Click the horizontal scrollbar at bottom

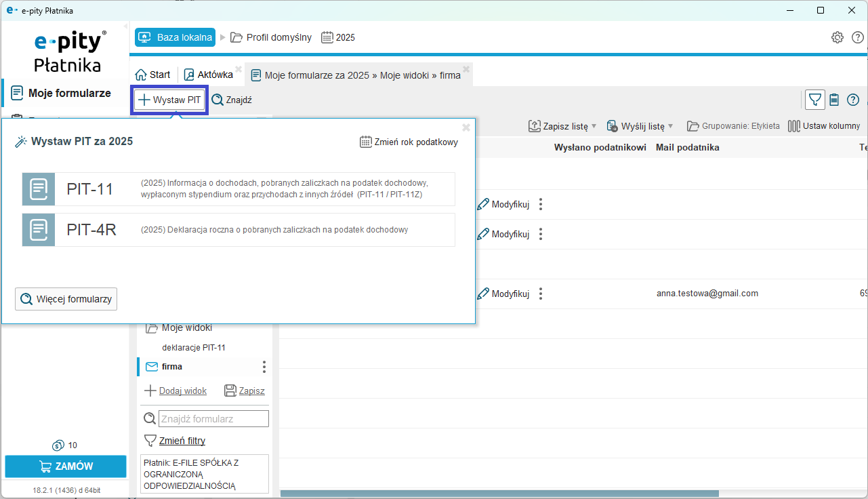pyautogui.click(x=499, y=494)
